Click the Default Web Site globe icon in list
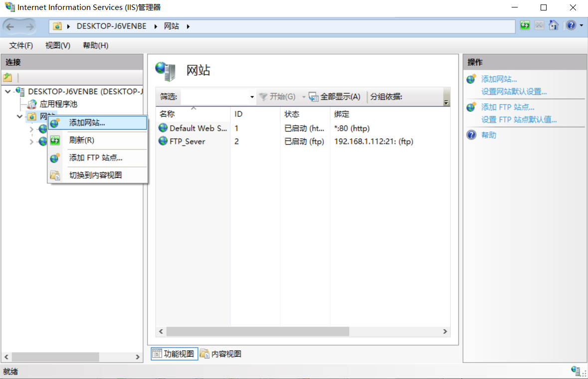The height and width of the screenshot is (379, 588). 163,128
